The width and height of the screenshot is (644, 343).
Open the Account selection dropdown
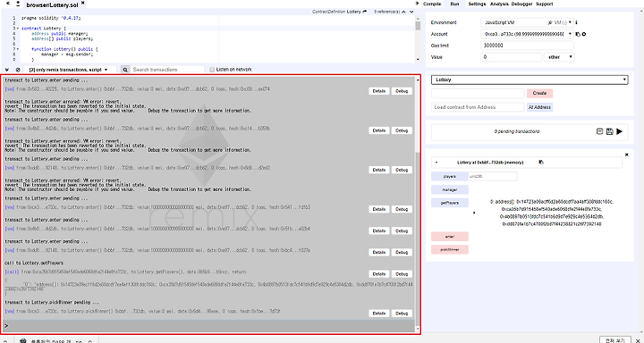pos(527,34)
